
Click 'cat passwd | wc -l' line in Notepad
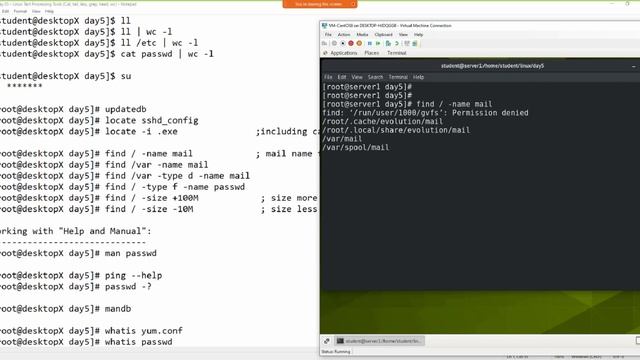click(x=167, y=54)
